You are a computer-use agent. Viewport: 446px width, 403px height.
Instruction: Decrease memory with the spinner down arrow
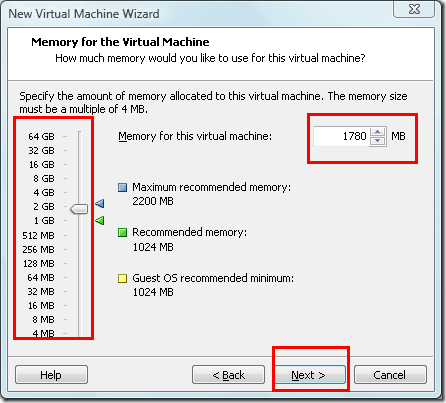point(378,141)
